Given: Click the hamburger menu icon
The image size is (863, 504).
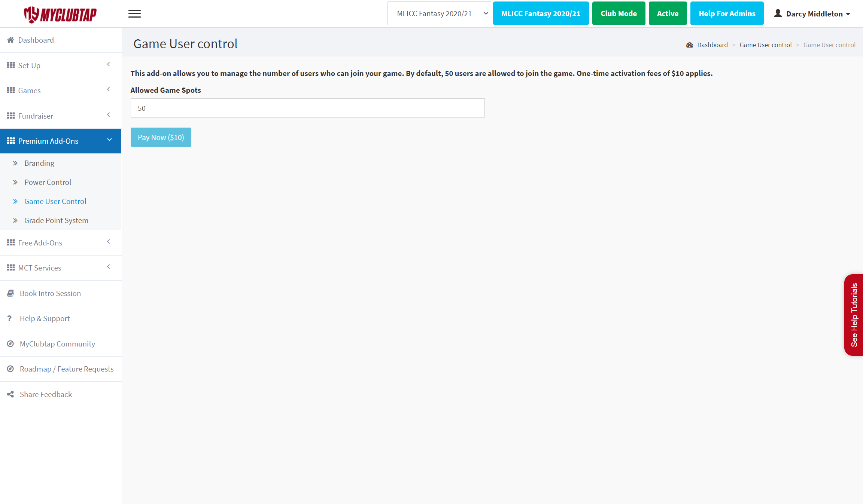Looking at the screenshot, I should click(x=134, y=14).
